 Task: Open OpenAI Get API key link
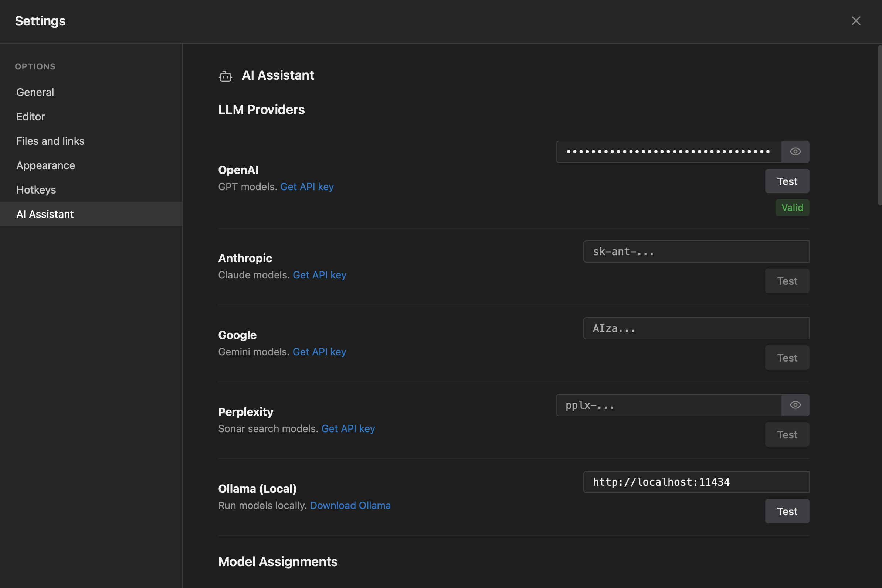tap(307, 187)
